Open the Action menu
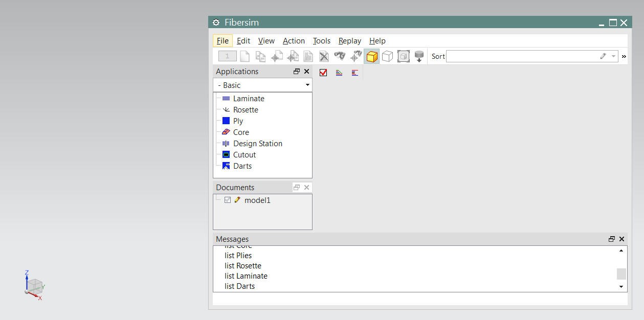 point(294,41)
